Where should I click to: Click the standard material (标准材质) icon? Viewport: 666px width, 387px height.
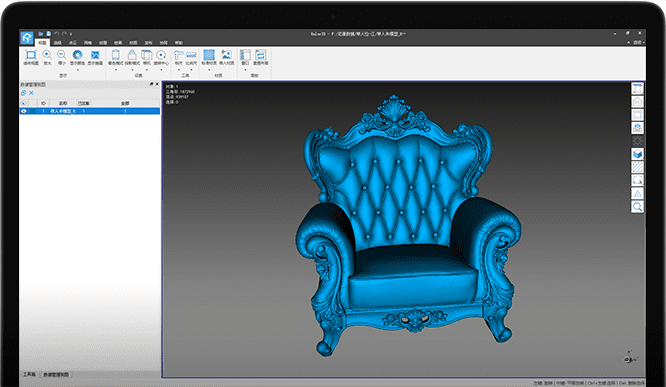coord(209,54)
